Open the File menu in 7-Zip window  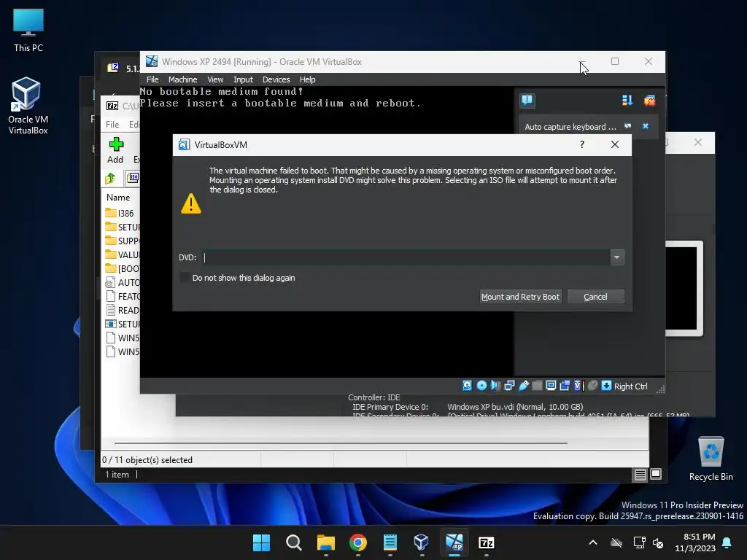coord(112,124)
